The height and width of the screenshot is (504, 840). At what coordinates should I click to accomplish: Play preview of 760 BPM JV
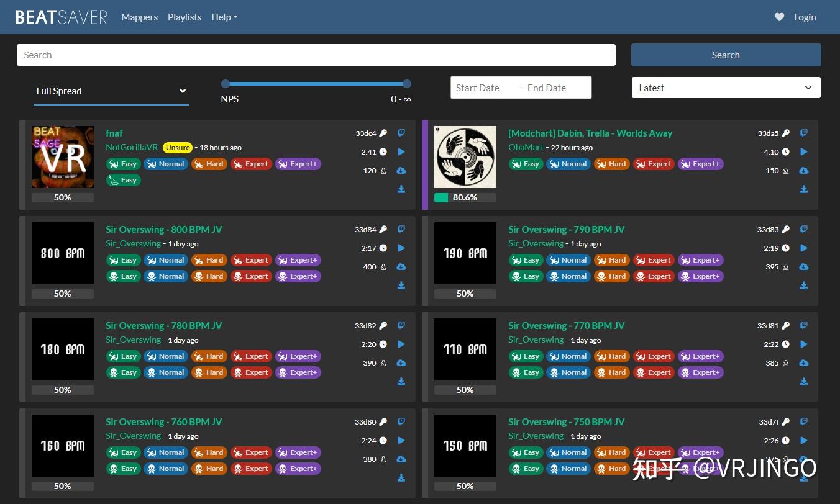coord(401,440)
